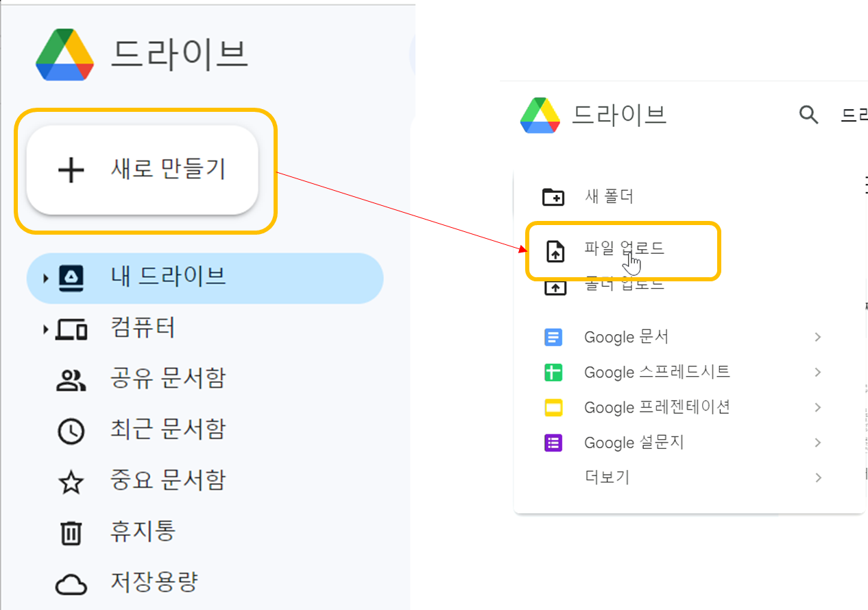
Task: Expand the Google 문서 submenu arrow
Action: [x=817, y=337]
